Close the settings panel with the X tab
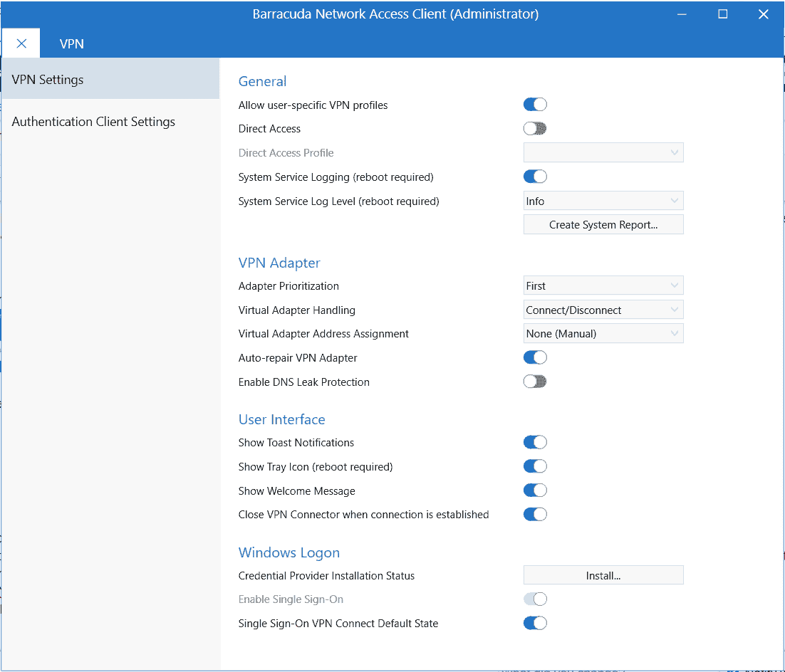Viewport: 785px width, 672px height. click(x=21, y=43)
